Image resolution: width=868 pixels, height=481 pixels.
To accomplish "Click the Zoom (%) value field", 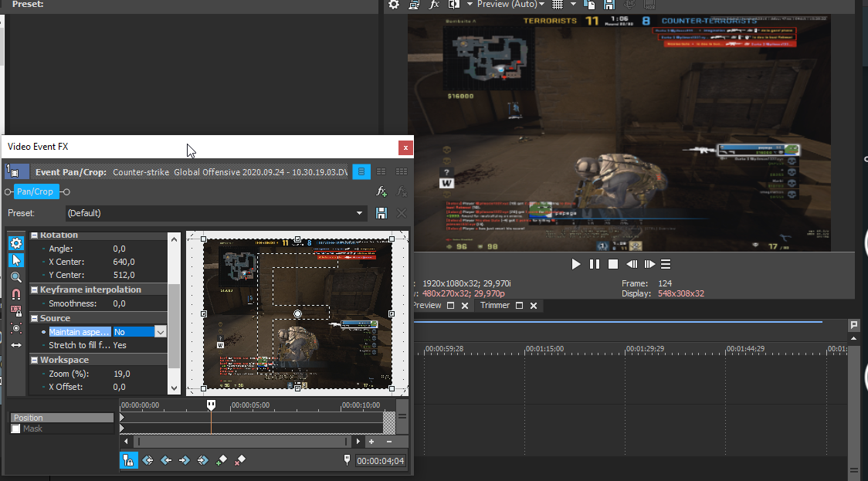I will (139, 374).
